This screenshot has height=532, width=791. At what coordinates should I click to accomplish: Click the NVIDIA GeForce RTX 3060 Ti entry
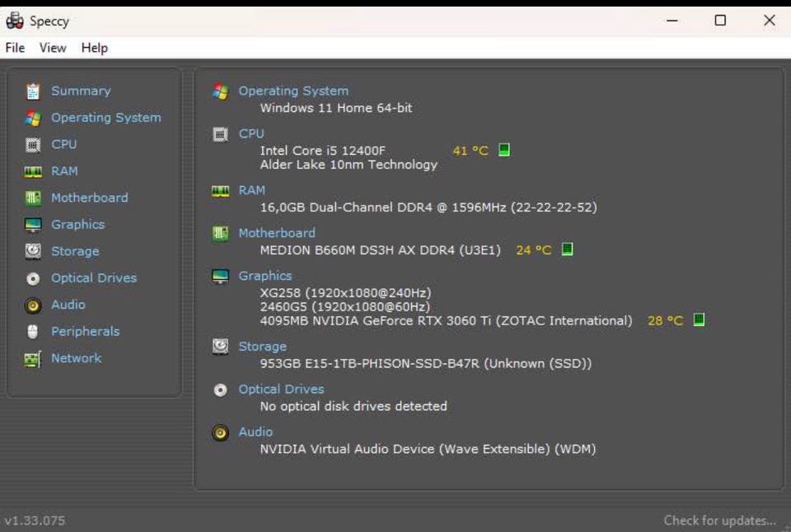[446, 320]
